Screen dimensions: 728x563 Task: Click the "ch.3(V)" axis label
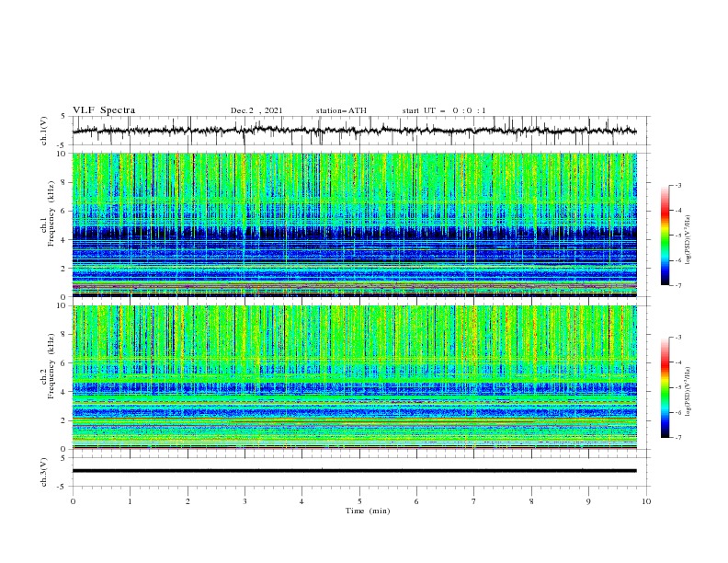(44, 472)
